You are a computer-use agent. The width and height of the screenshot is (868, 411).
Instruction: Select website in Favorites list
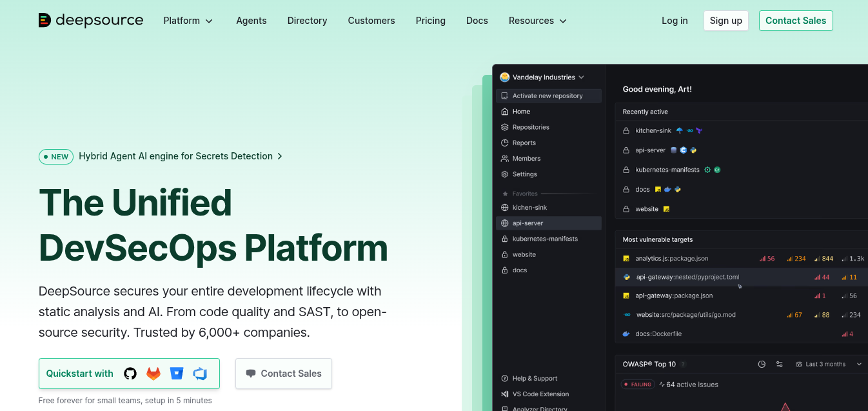pyautogui.click(x=549, y=254)
